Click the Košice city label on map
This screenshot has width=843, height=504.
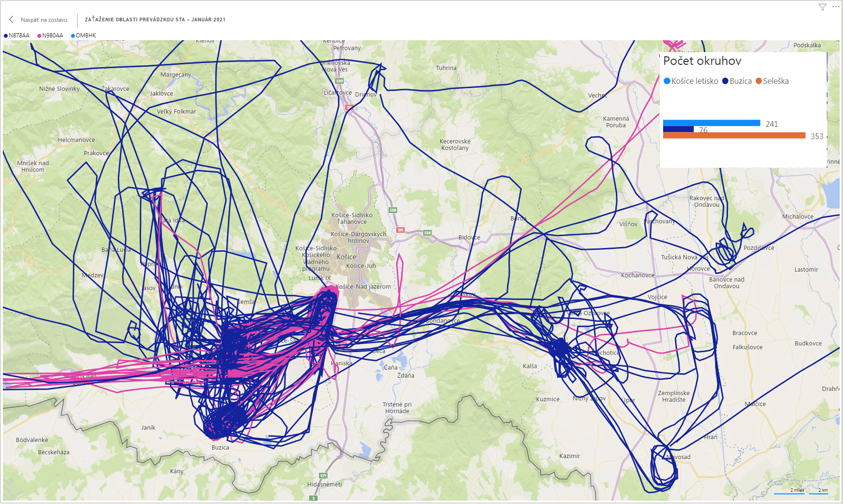pyautogui.click(x=346, y=257)
